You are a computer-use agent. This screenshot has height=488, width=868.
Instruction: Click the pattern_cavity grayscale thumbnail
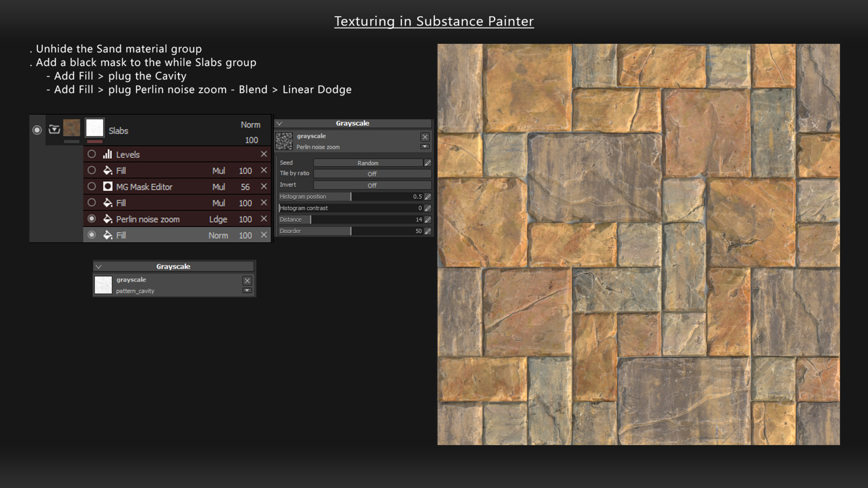pyautogui.click(x=103, y=285)
